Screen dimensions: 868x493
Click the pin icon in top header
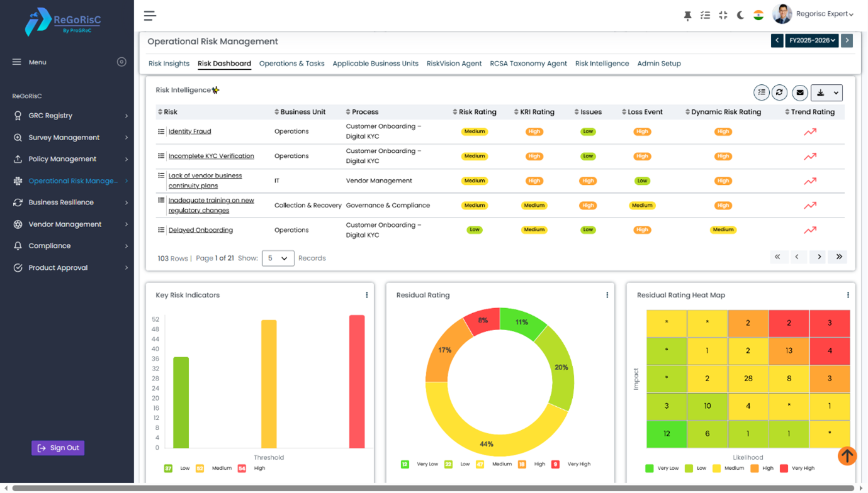click(687, 16)
